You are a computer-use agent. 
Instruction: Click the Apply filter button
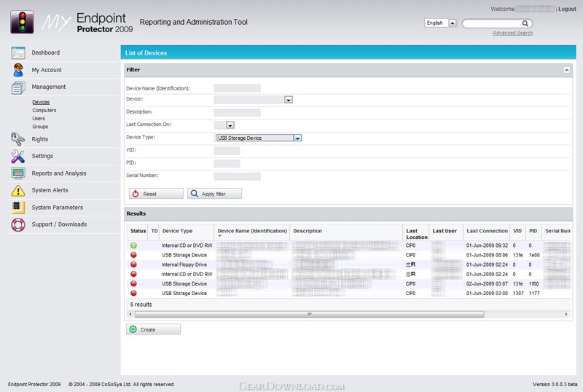tap(214, 194)
